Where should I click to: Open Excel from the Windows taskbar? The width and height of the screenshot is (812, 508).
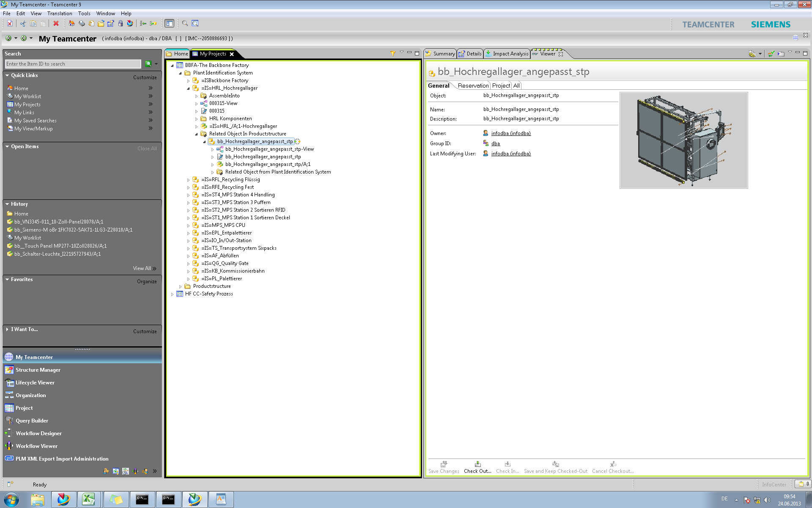[x=88, y=500]
